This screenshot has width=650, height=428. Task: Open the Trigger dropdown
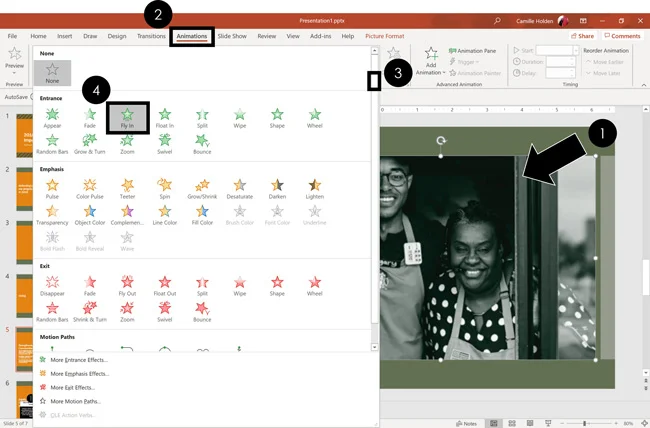(465, 62)
